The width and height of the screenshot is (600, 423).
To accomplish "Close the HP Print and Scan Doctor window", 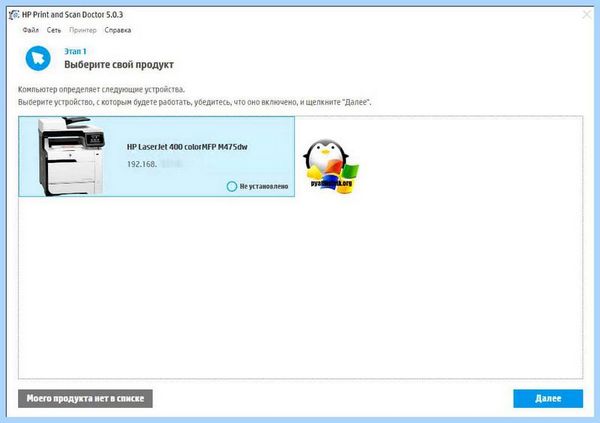I will (586, 15).
